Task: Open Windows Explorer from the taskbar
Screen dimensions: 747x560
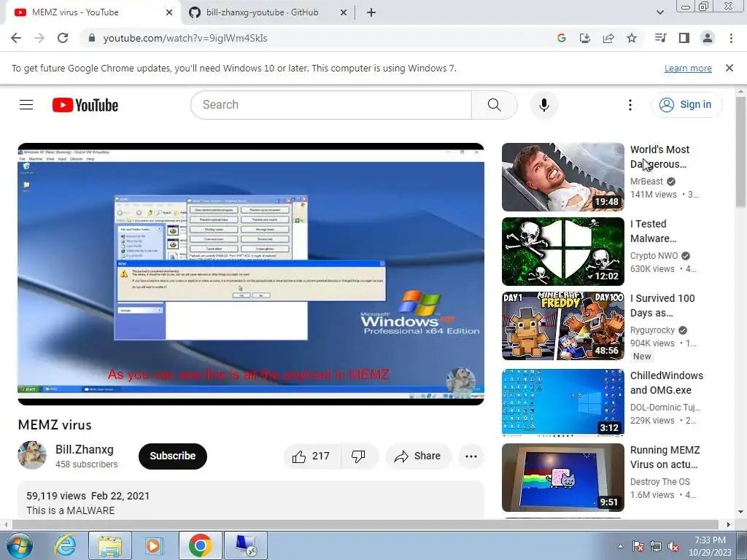Action: tap(110, 545)
